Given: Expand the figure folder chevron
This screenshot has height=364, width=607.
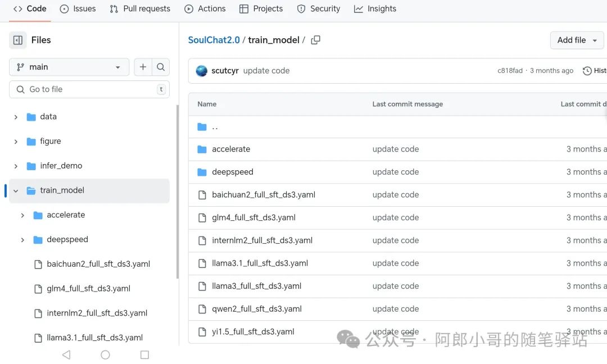Looking at the screenshot, I should pyautogui.click(x=16, y=142).
